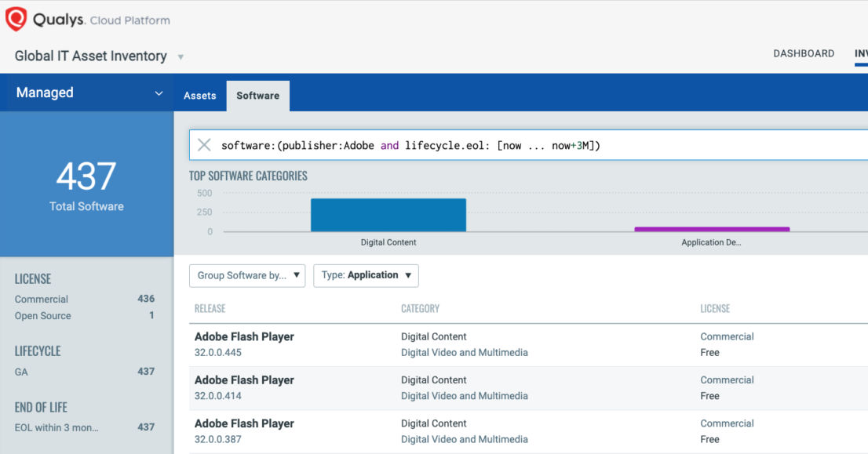Image resolution: width=868 pixels, height=454 pixels.
Task: Open the Type: Application dropdown
Action: [366, 275]
